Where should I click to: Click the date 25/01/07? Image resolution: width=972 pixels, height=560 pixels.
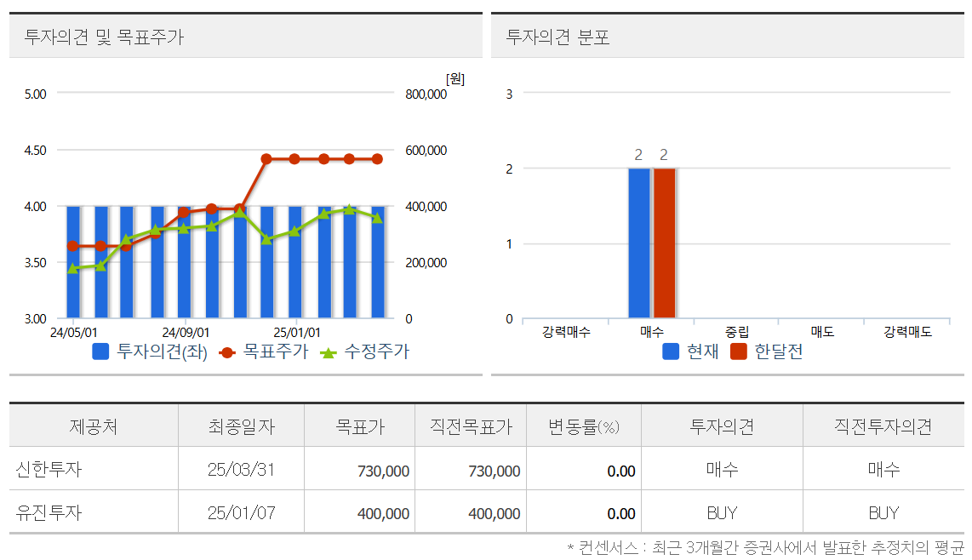point(241,513)
